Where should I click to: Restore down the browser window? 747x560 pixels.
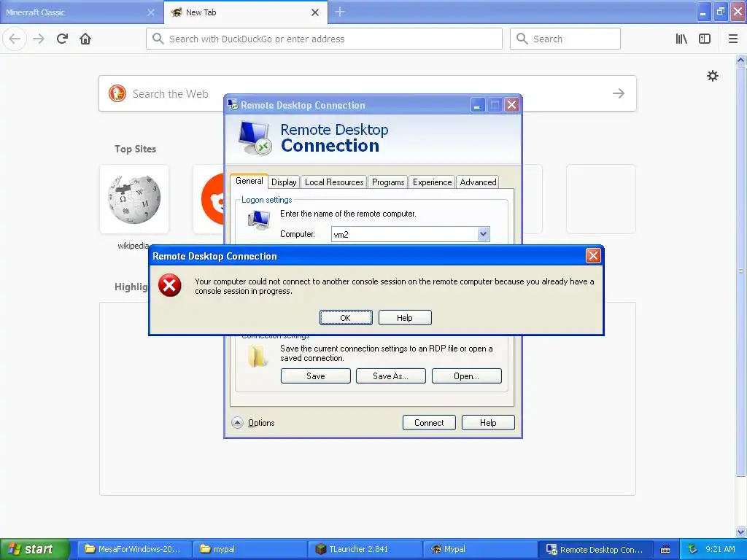[x=720, y=12]
